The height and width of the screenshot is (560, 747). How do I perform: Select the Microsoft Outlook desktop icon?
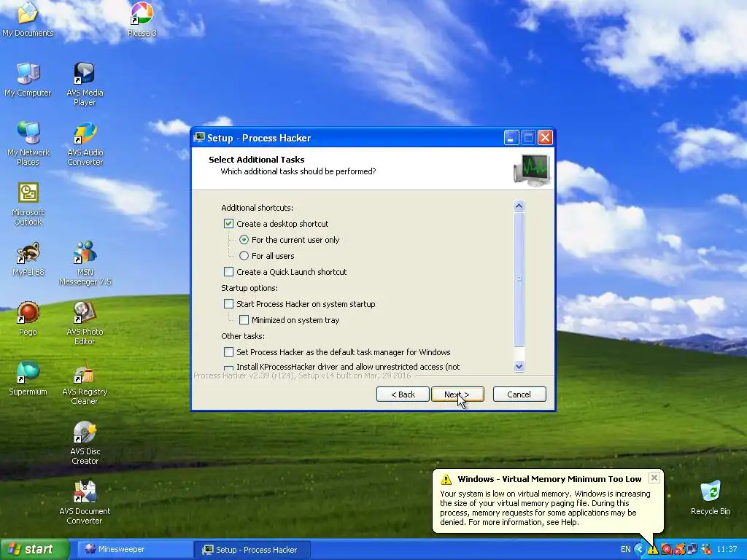click(x=28, y=203)
